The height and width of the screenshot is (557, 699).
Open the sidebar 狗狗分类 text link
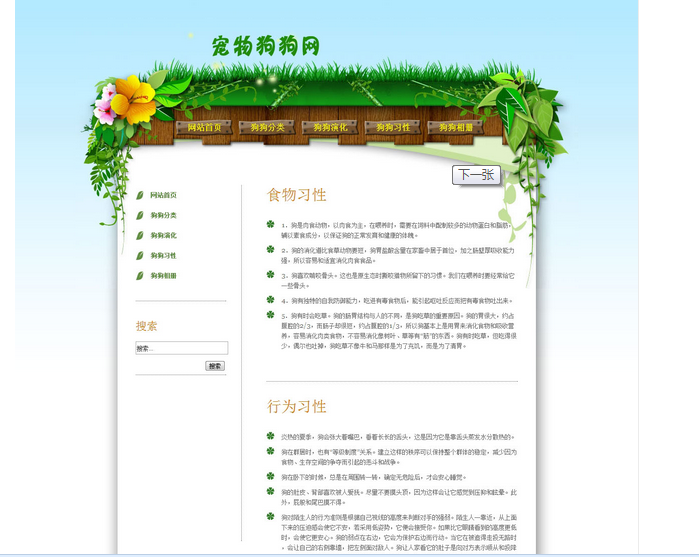pyautogui.click(x=164, y=215)
